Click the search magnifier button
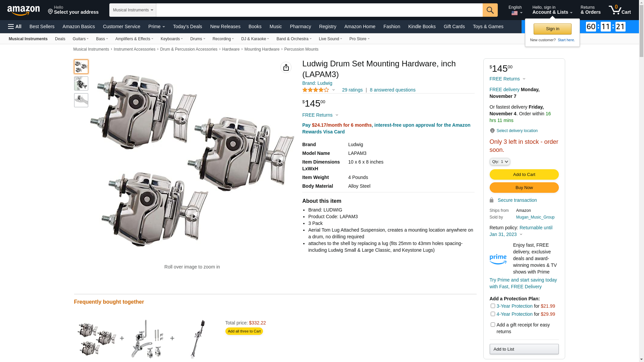The width and height of the screenshot is (644, 362). point(490,10)
